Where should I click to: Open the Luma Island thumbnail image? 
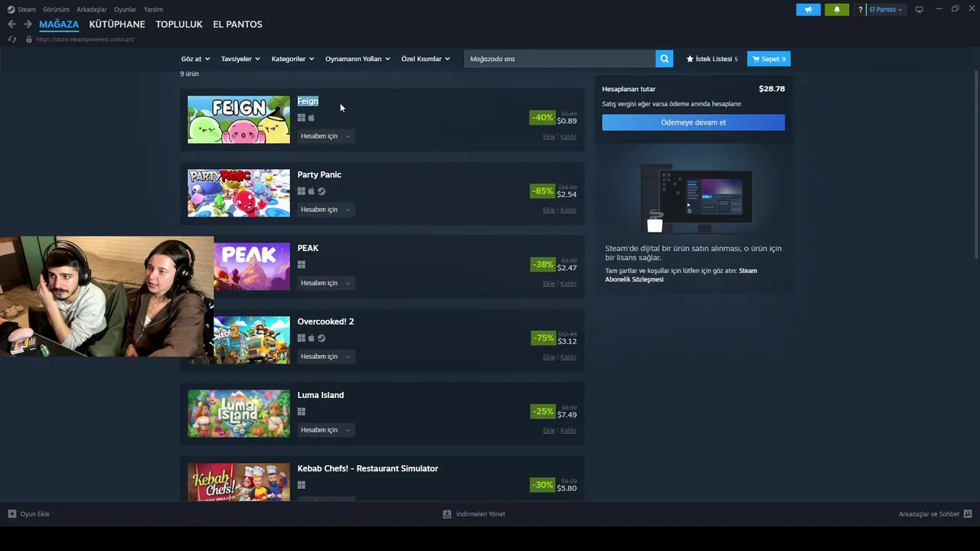click(239, 413)
